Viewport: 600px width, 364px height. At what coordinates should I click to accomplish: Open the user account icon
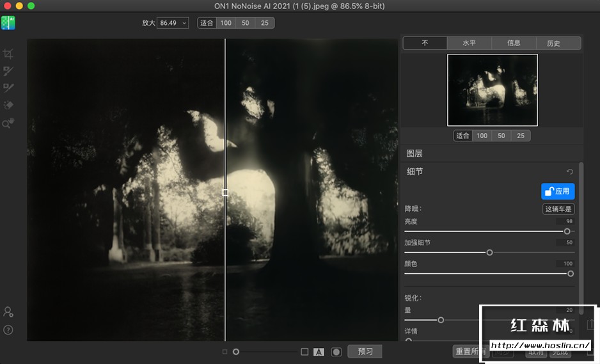(x=8, y=312)
